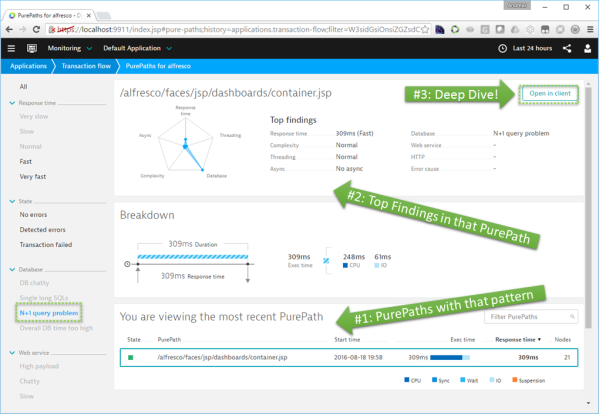Bookmark the page with the star icon
The width and height of the screenshot is (599, 414).
[x=425, y=29]
